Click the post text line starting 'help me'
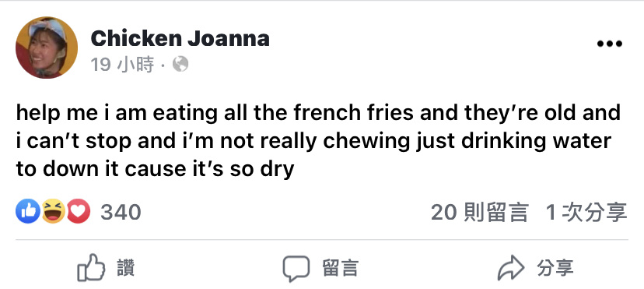This screenshot has width=644, height=289. point(318,113)
